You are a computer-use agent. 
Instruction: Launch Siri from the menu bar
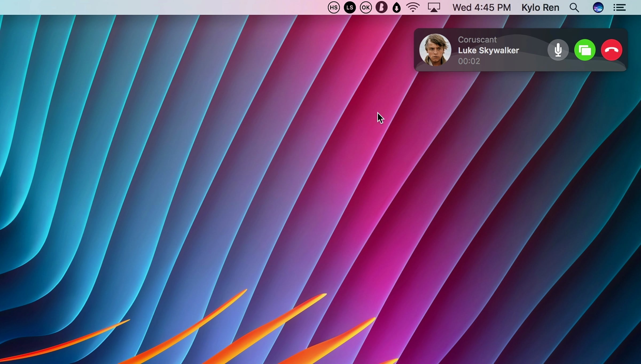point(598,7)
